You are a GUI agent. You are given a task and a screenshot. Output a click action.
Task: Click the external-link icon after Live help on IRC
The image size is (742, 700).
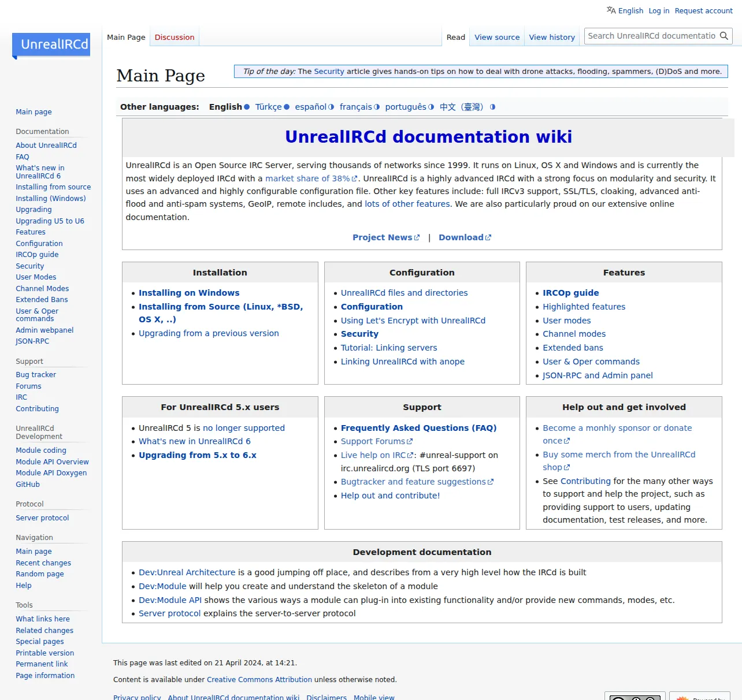410,456
